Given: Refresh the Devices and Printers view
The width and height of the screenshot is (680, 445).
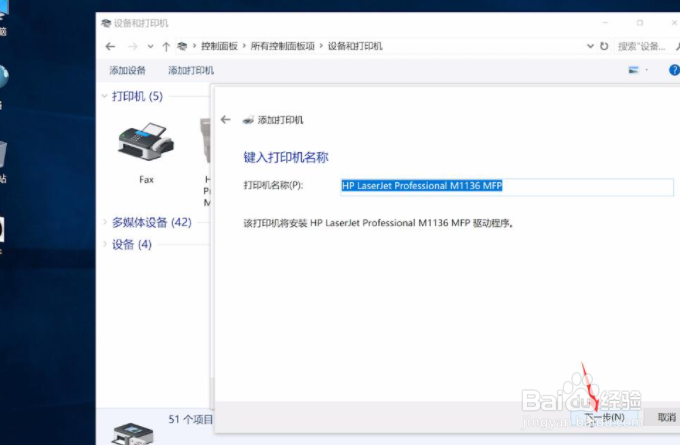Looking at the screenshot, I should [x=604, y=46].
